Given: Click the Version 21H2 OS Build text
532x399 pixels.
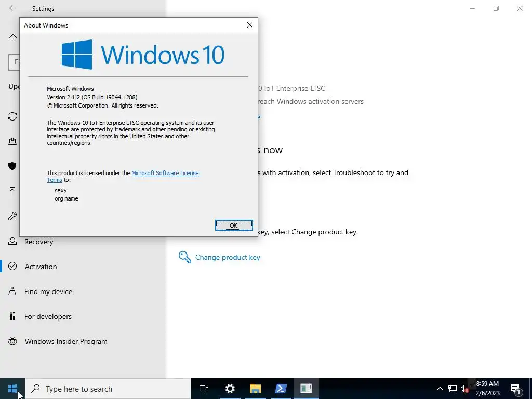Looking at the screenshot, I should tap(92, 97).
